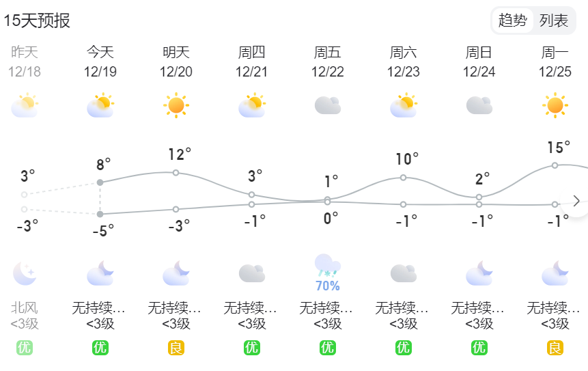Switch to the 趋势 trend view
Image resolution: width=588 pixels, height=371 pixels.
click(x=512, y=20)
